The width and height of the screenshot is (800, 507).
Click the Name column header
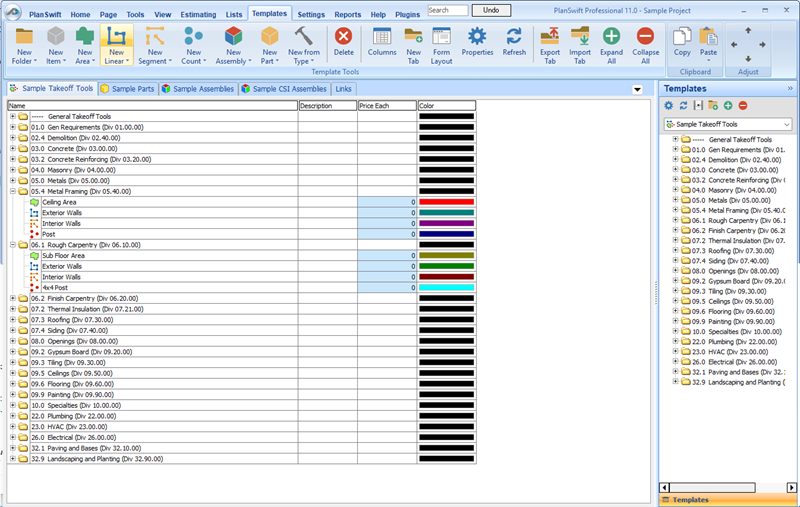[153, 106]
